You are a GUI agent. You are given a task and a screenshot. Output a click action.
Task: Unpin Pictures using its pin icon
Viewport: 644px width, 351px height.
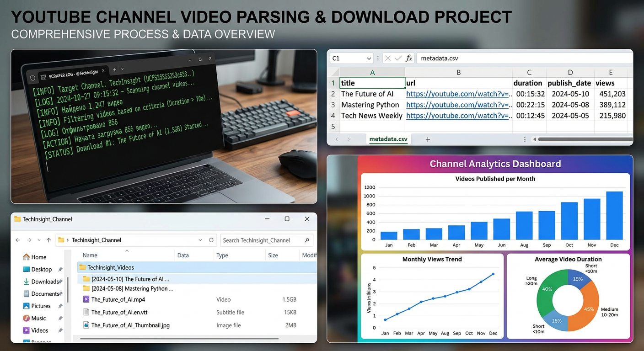click(x=60, y=306)
